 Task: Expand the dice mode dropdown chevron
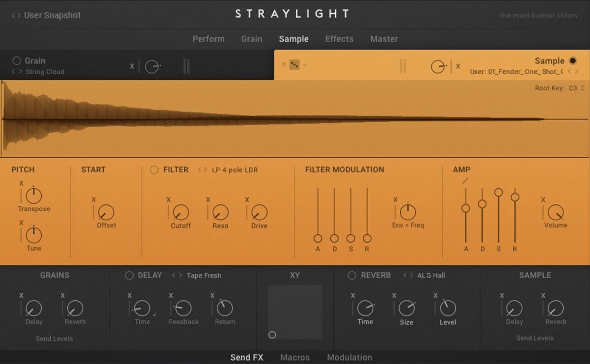[x=304, y=64]
